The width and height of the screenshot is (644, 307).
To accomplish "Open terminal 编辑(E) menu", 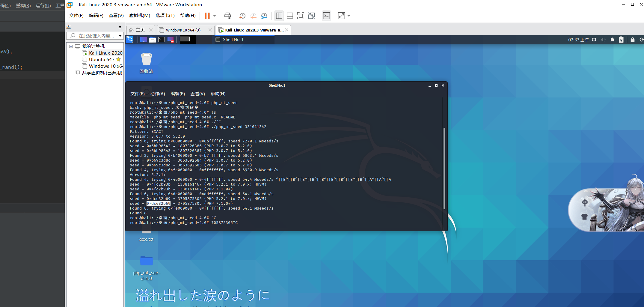I will pyautogui.click(x=178, y=94).
